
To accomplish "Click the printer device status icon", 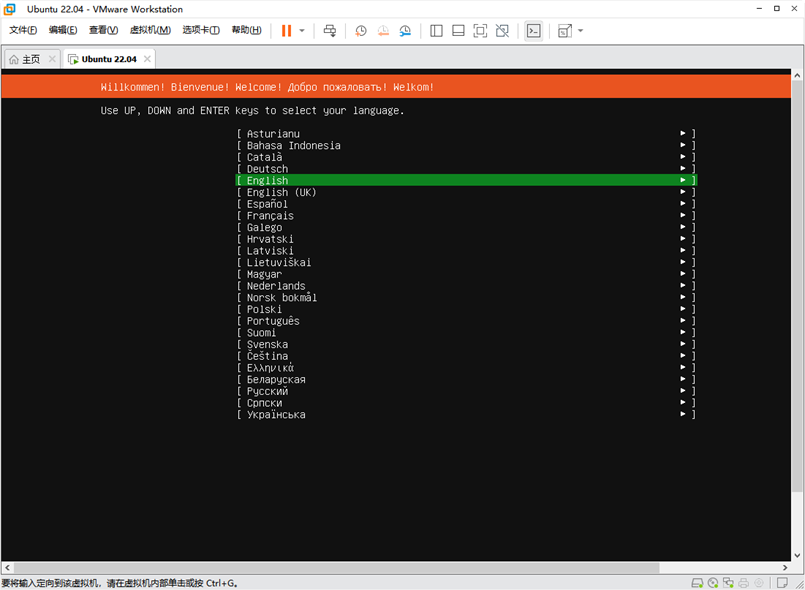I will (743, 583).
